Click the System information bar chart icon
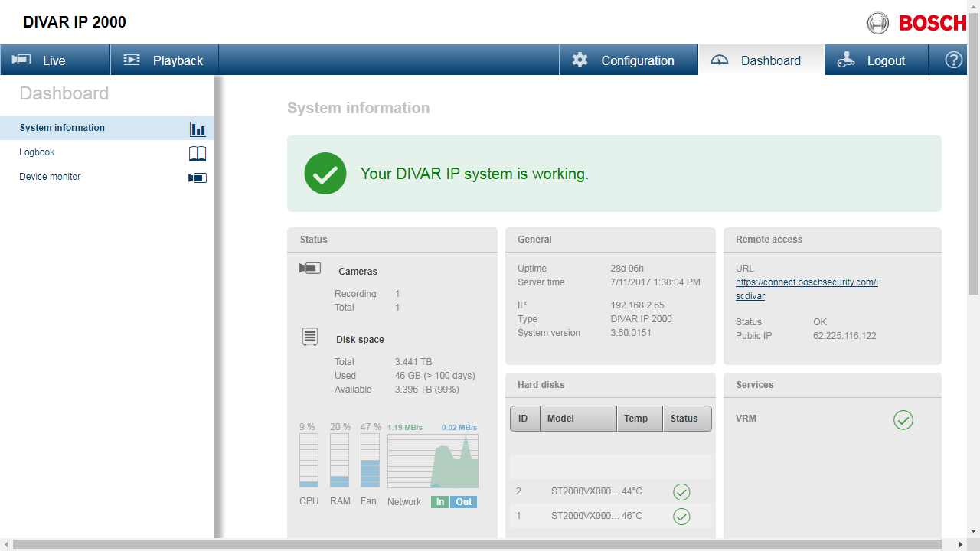This screenshot has width=980, height=551. tap(198, 129)
